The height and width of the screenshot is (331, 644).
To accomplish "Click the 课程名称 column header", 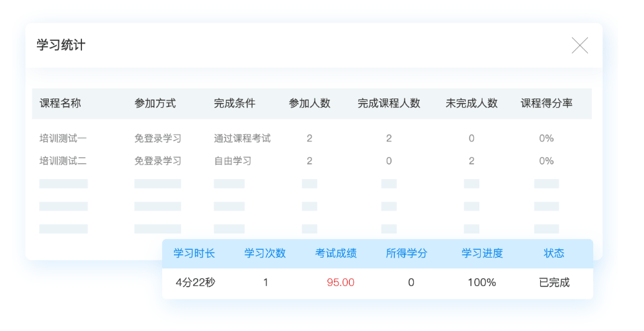I will pos(60,103).
